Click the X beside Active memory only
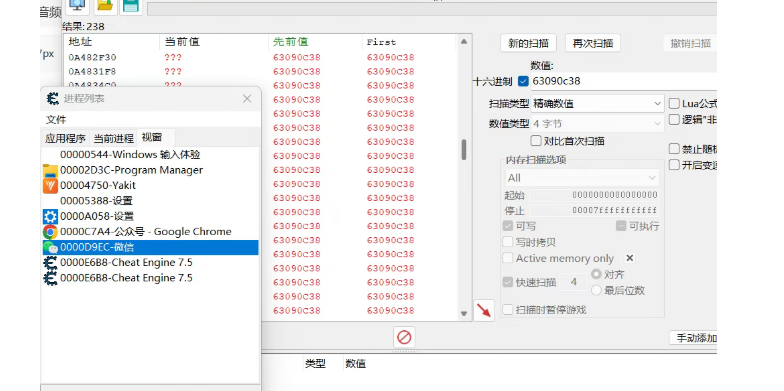The height and width of the screenshot is (391, 784). 630,258
